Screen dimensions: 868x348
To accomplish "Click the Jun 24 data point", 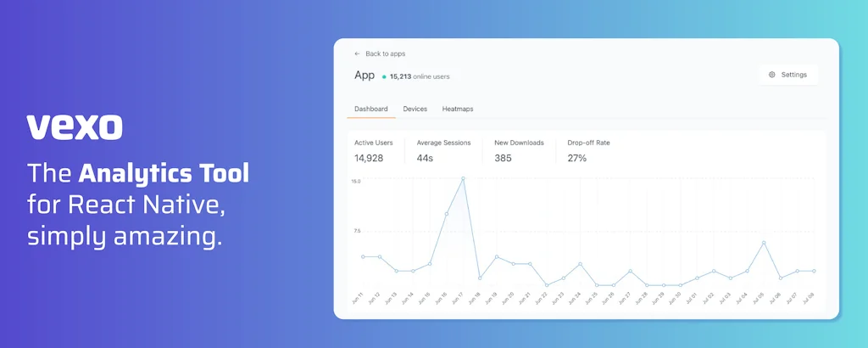I will (x=580, y=264).
